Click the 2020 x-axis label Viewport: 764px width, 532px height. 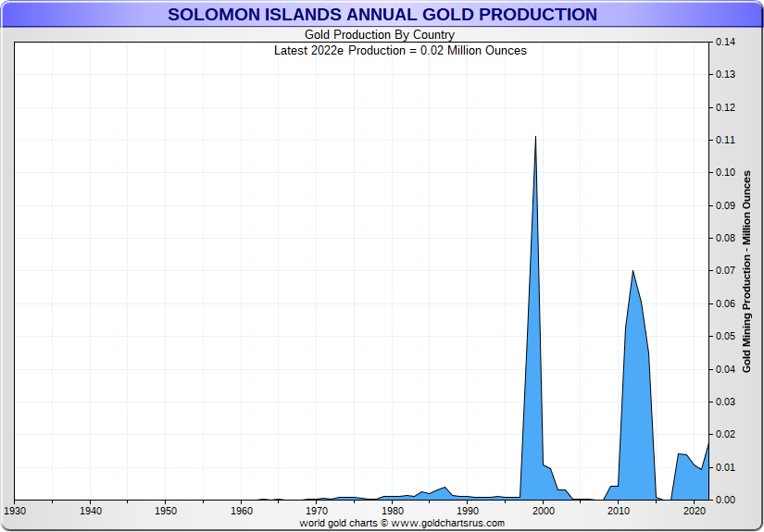[x=695, y=511]
